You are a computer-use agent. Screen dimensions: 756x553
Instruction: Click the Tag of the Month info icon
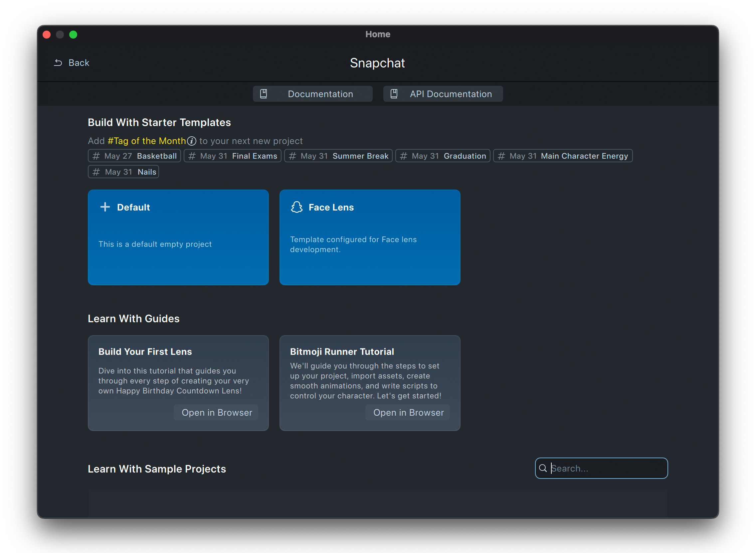(x=192, y=141)
